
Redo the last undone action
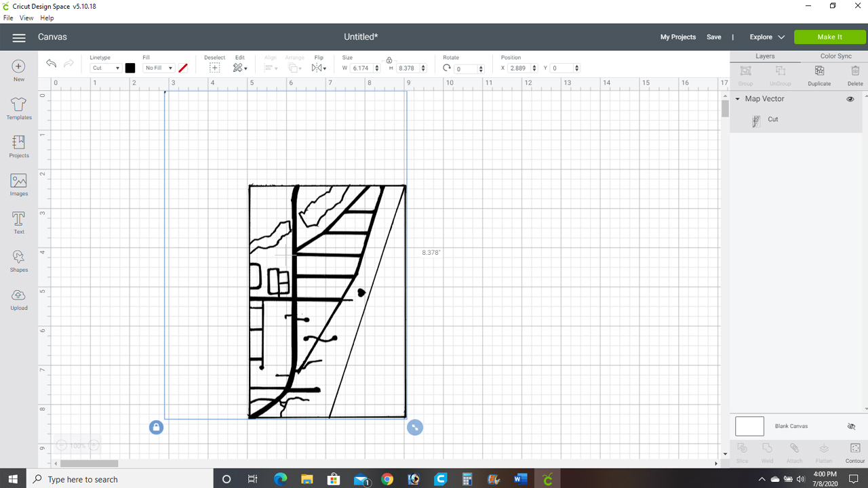tap(68, 64)
